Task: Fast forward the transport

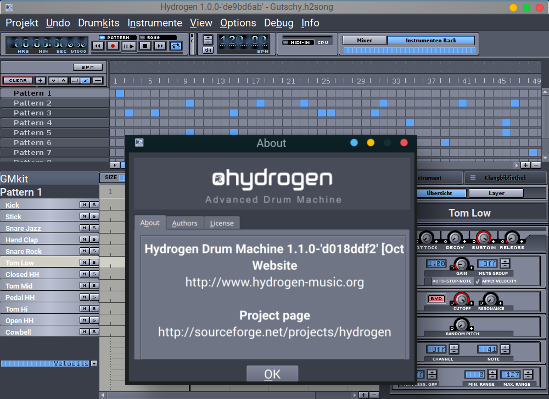Action: pos(160,46)
